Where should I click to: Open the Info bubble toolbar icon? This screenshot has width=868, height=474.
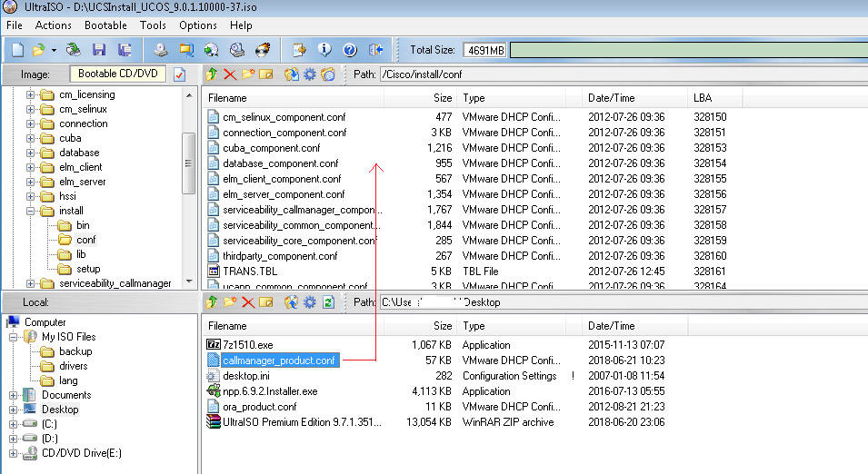(324, 50)
